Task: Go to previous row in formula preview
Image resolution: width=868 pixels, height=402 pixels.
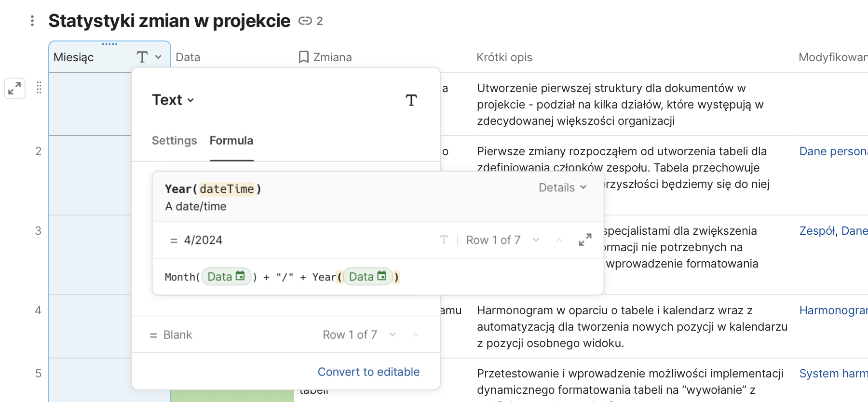Action: tap(559, 240)
